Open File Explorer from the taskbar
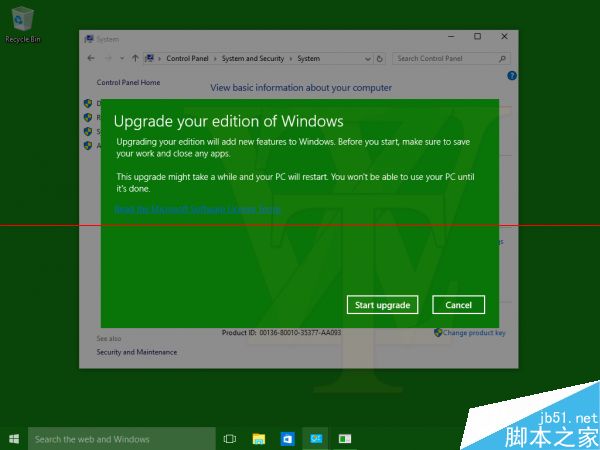Viewport: 600px width, 450px height. point(259,439)
